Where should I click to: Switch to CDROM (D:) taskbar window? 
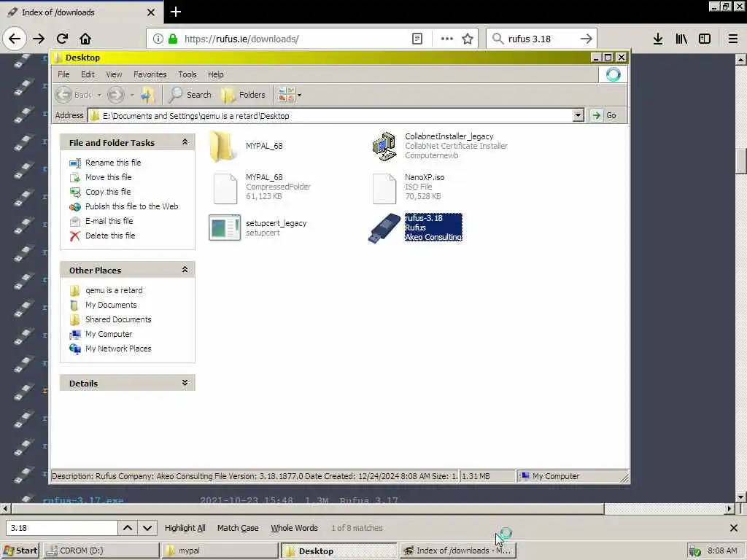coord(102,551)
